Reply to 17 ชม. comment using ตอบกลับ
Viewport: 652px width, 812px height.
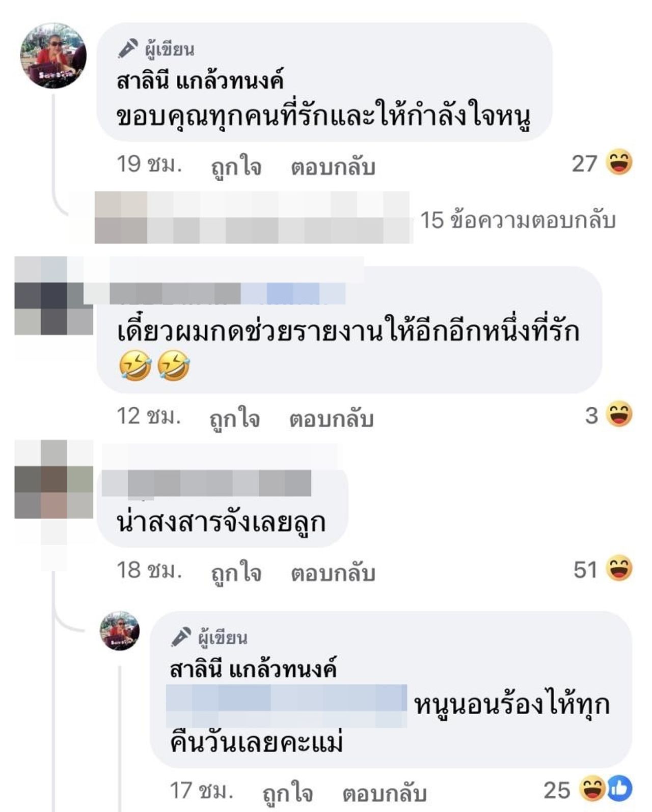[384, 793]
